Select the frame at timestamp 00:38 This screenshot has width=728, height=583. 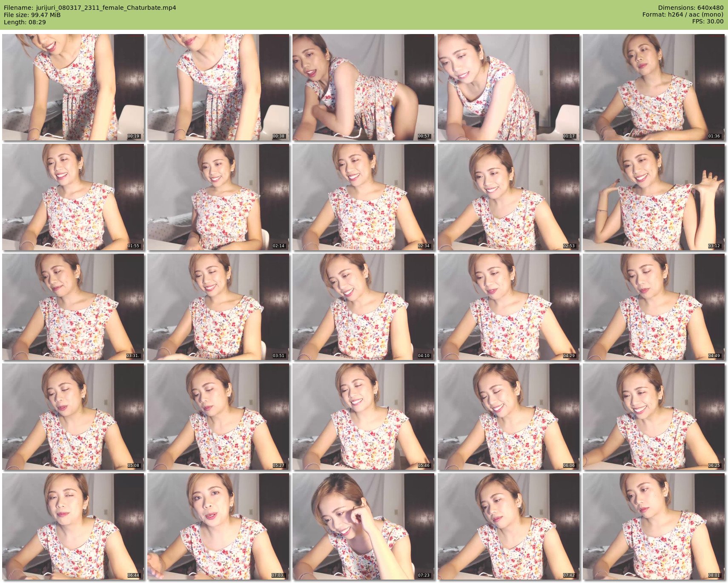pos(218,87)
